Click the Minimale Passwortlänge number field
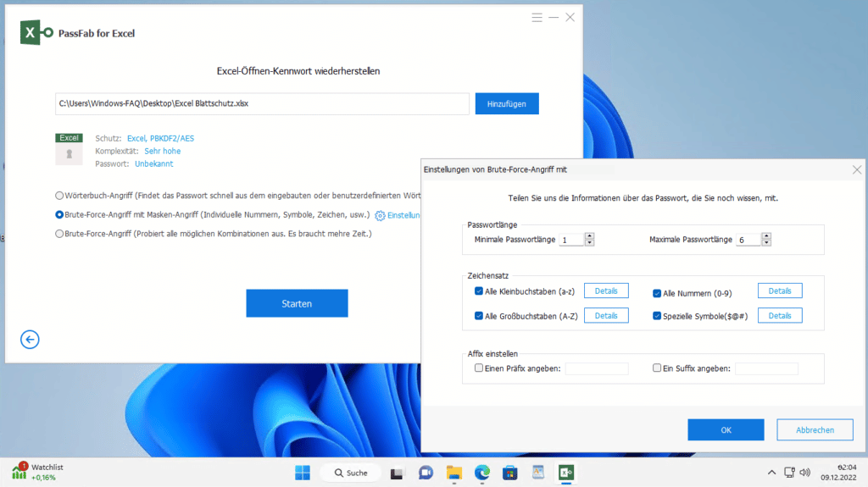Screen dimensions: 868x487 (x=572, y=240)
